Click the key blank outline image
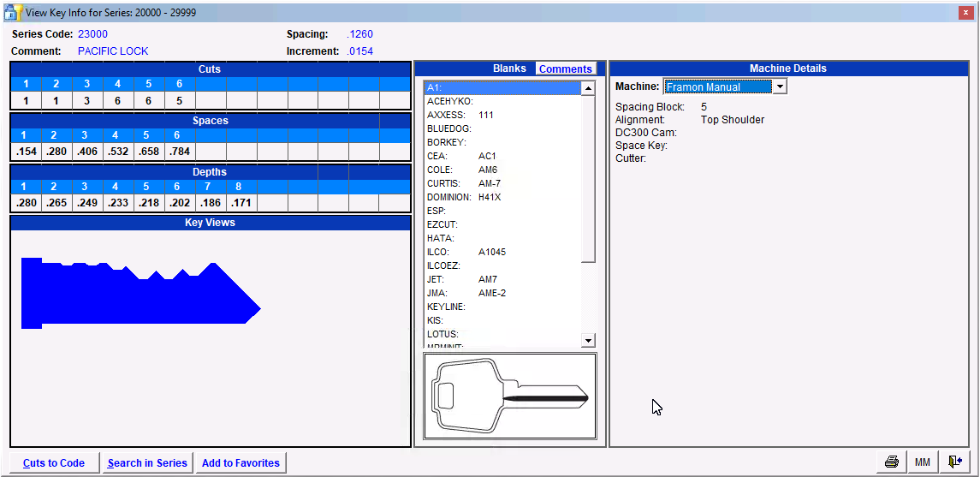The height and width of the screenshot is (477, 980). [x=510, y=397]
